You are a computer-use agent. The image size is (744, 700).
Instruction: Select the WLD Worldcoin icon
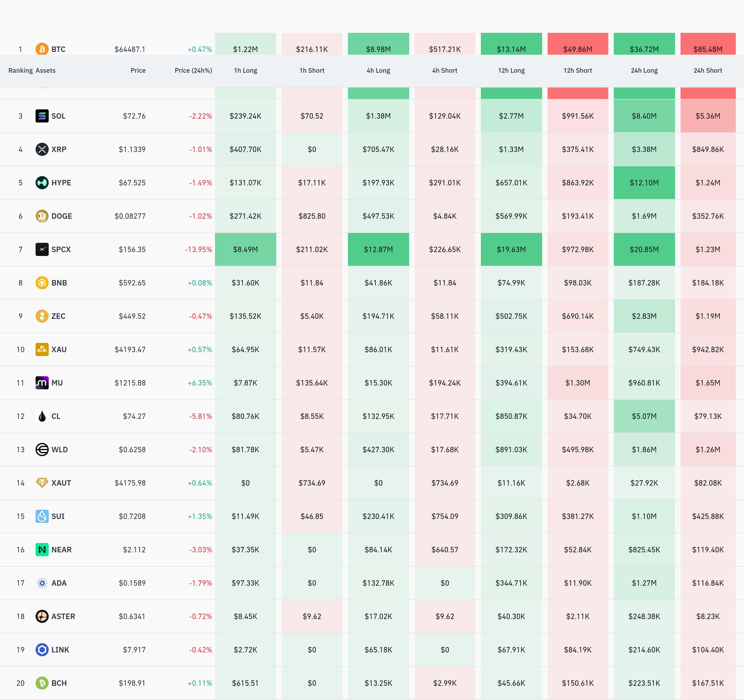(42, 449)
